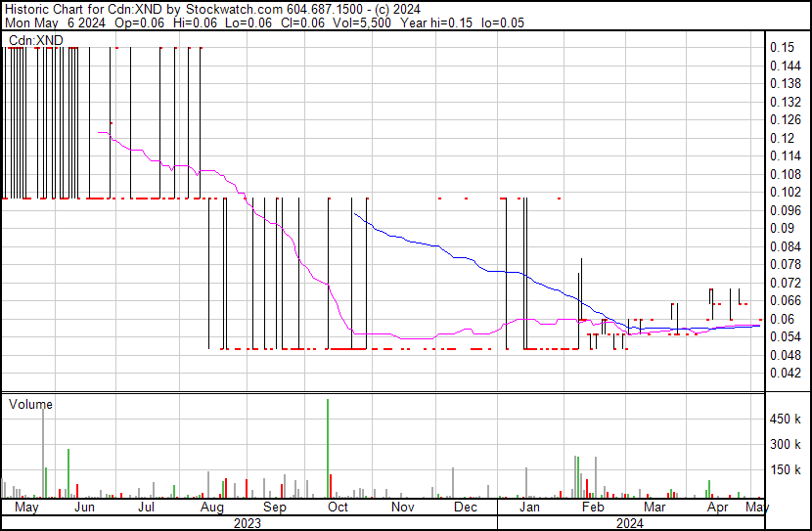Click the 450 k volume axis label
812x531 pixels.
[786, 420]
